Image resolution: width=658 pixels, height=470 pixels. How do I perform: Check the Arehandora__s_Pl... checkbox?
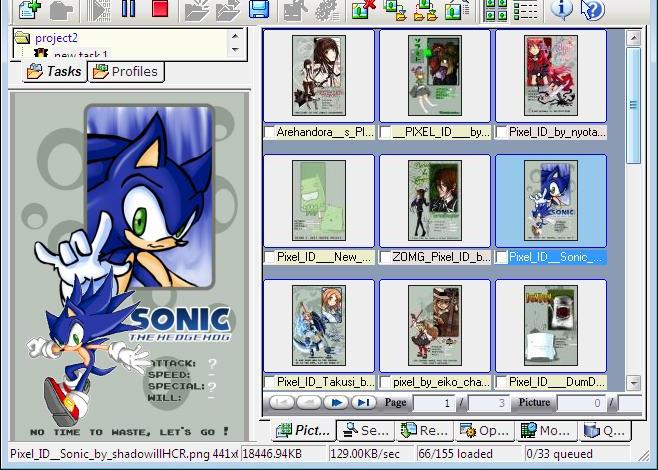[270, 133]
